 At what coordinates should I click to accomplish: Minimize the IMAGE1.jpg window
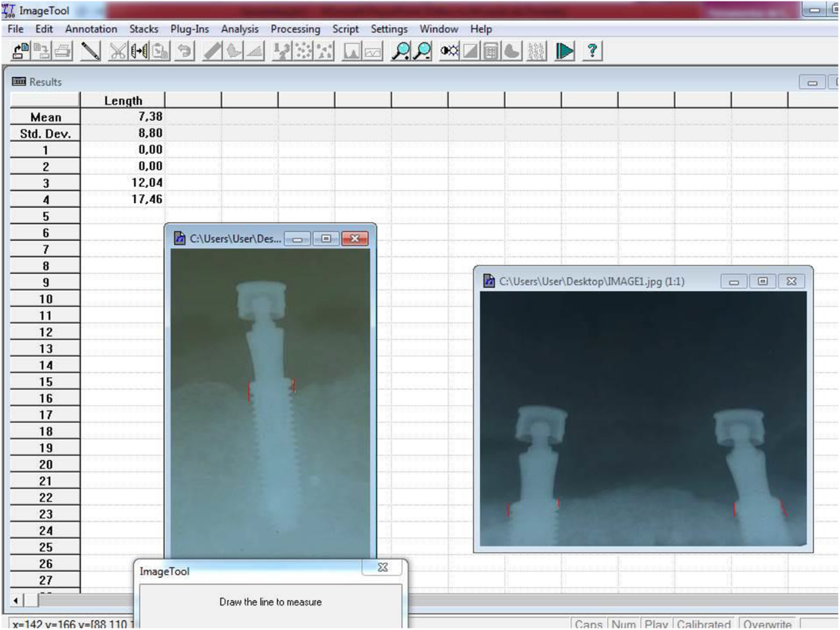point(734,281)
